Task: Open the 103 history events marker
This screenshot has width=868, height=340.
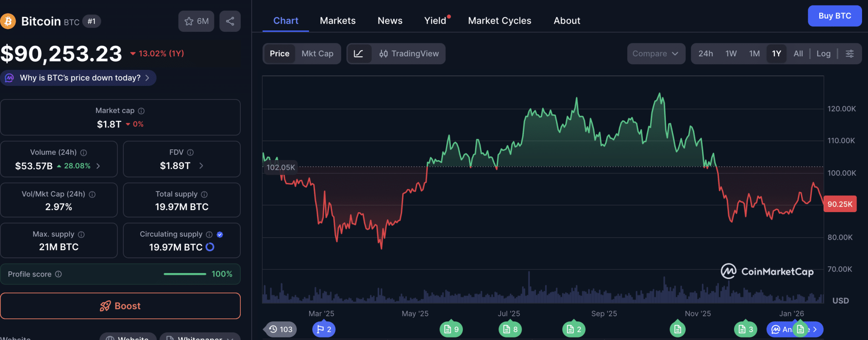Action: tap(281, 329)
